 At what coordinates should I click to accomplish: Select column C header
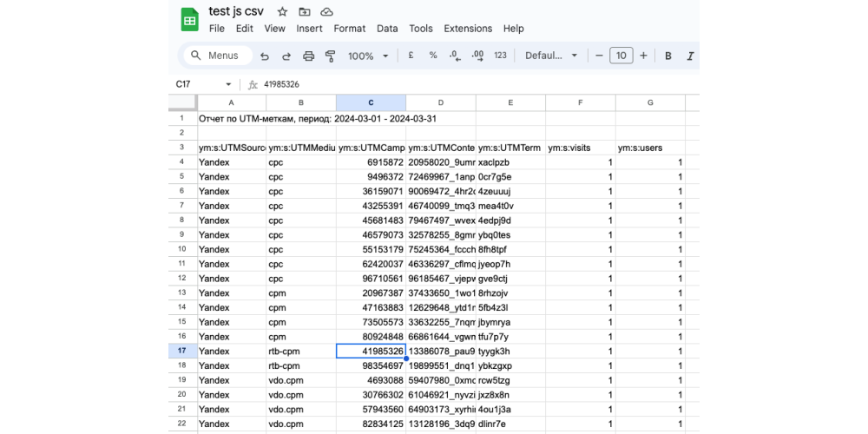coord(371,102)
